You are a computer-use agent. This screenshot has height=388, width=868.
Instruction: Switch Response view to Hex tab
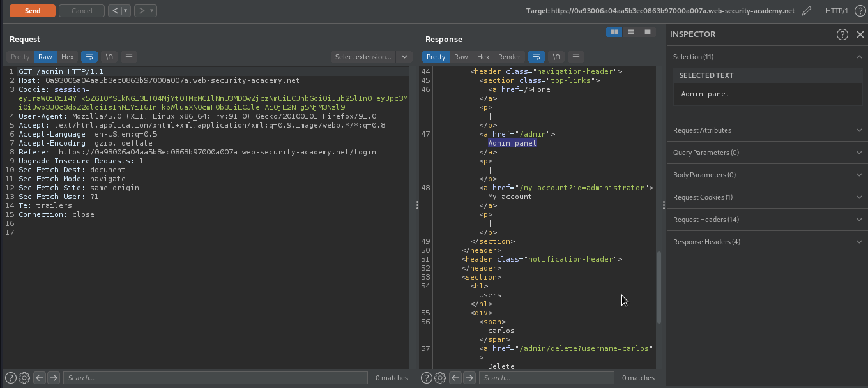pos(483,57)
